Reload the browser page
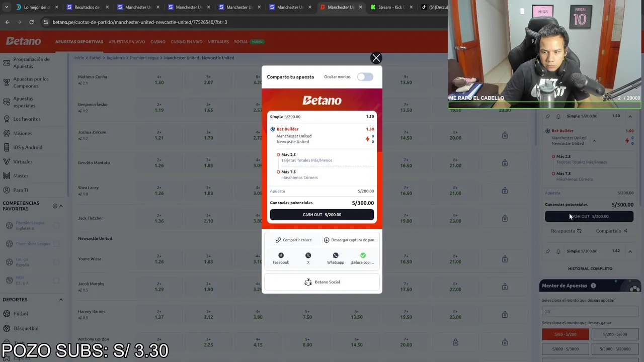The height and width of the screenshot is (362, 644). tap(31, 22)
